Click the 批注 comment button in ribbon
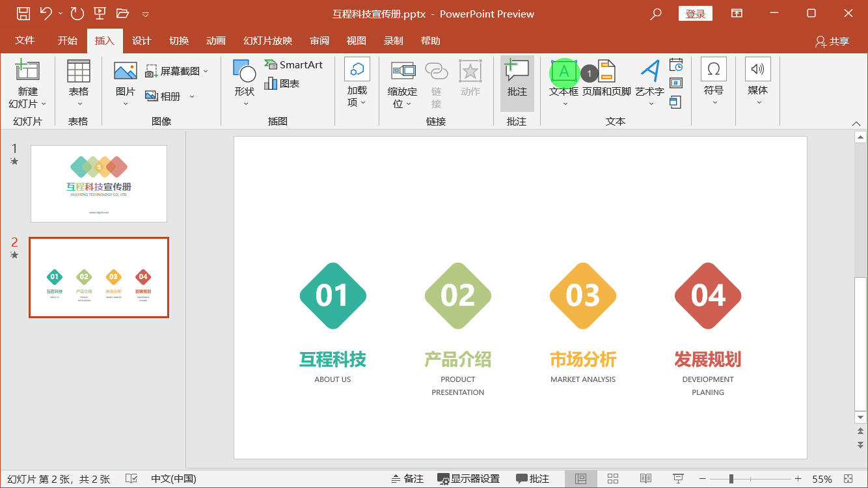 (x=517, y=83)
